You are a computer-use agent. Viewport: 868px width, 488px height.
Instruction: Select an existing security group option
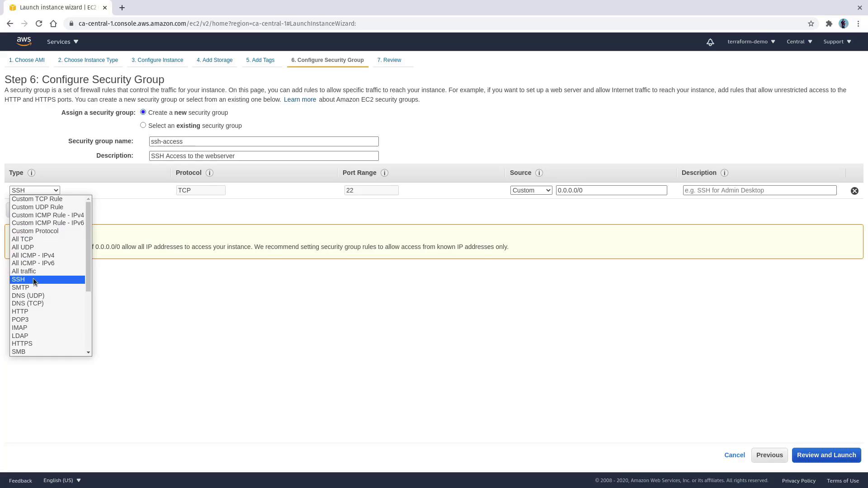(x=143, y=125)
